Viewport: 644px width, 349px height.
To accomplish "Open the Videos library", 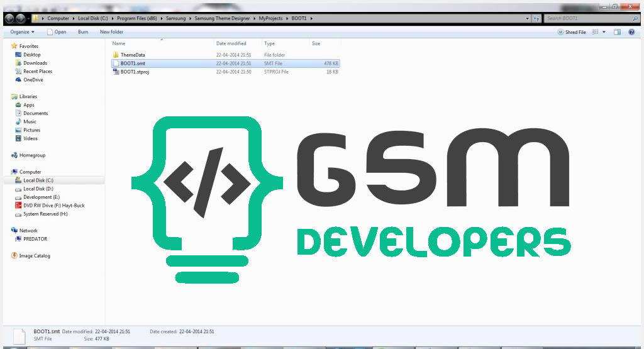I will click(x=30, y=139).
